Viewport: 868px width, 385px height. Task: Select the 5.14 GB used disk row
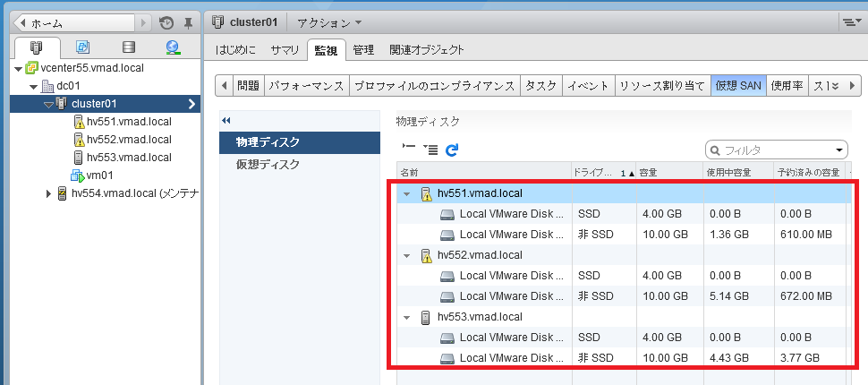pyautogui.click(x=622, y=296)
